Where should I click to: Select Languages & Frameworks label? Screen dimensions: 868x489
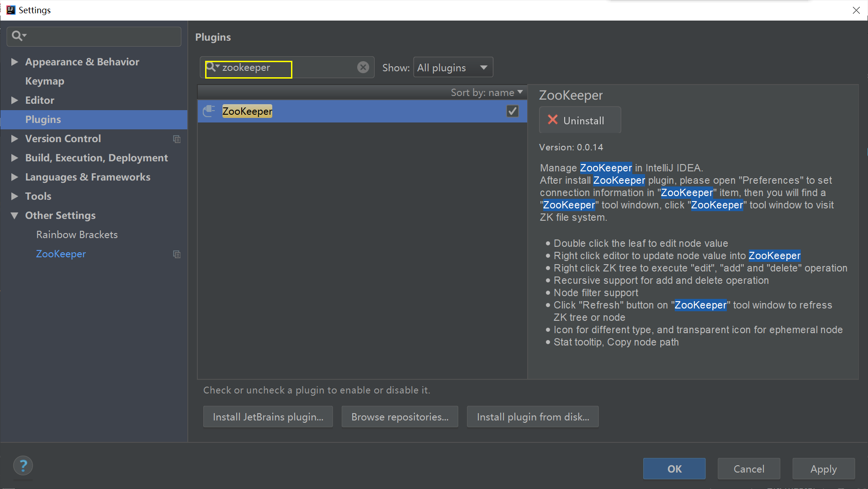tap(88, 177)
